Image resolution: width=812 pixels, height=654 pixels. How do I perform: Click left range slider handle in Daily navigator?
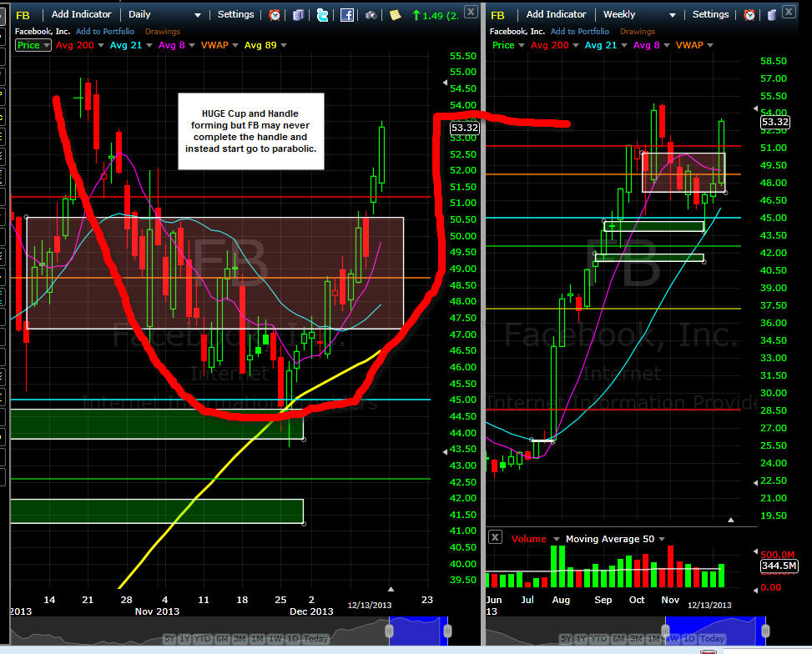pos(390,631)
